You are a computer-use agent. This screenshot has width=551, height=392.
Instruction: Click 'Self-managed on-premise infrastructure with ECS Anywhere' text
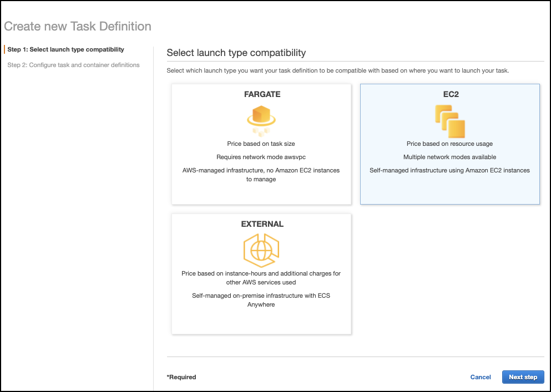click(261, 300)
